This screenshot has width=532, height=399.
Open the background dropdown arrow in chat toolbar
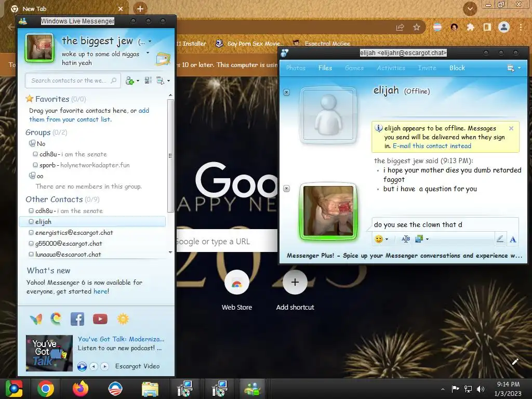click(427, 239)
